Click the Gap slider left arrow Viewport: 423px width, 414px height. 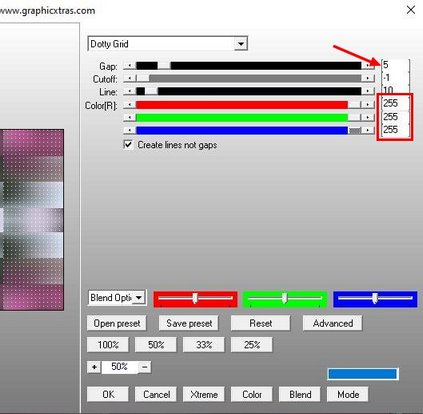coord(129,66)
